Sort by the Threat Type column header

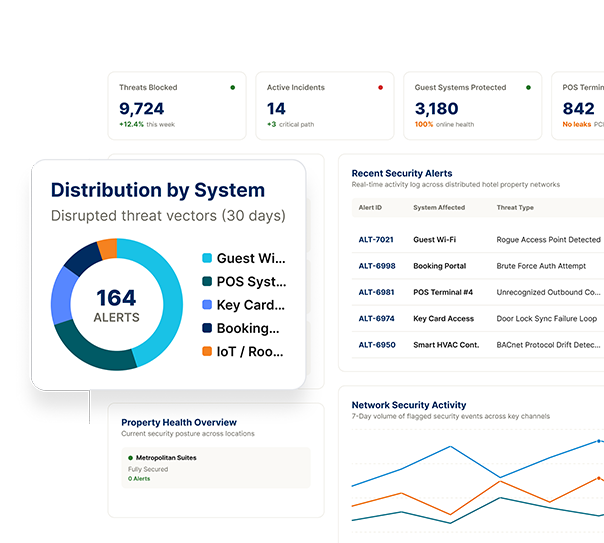[515, 208]
